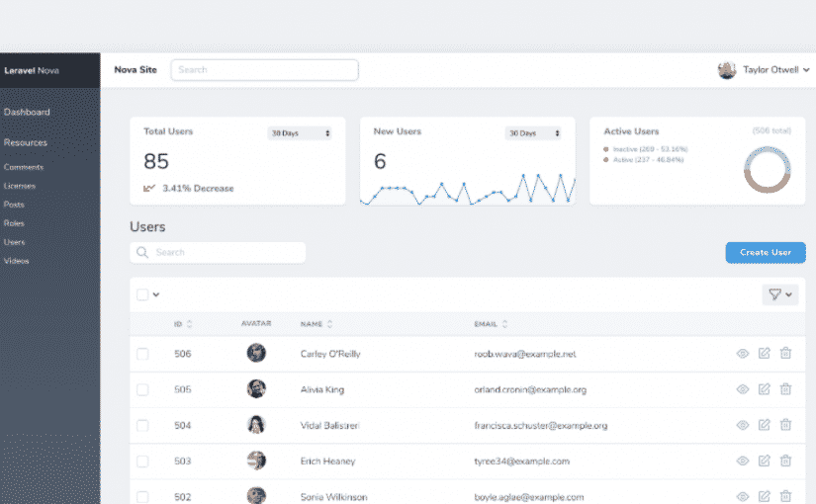816x504 pixels.
Task: Delete user Alivia King trash icon
Action: click(785, 388)
